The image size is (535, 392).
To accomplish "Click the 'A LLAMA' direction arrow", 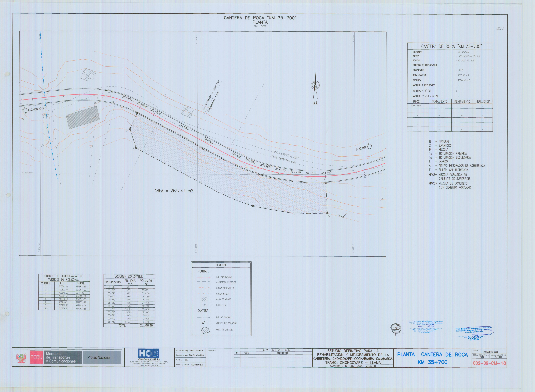I will tap(369, 146).
